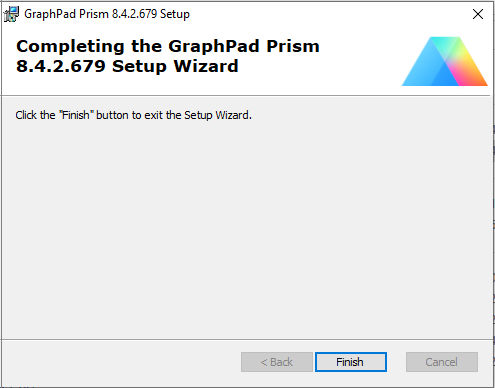Click the teal-green top facet of Prism logo

tap(445, 45)
